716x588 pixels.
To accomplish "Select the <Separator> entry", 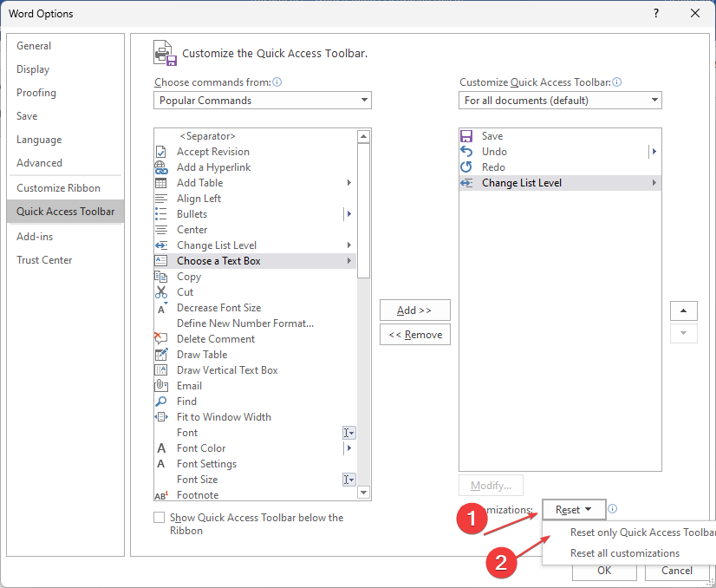I will (255, 136).
